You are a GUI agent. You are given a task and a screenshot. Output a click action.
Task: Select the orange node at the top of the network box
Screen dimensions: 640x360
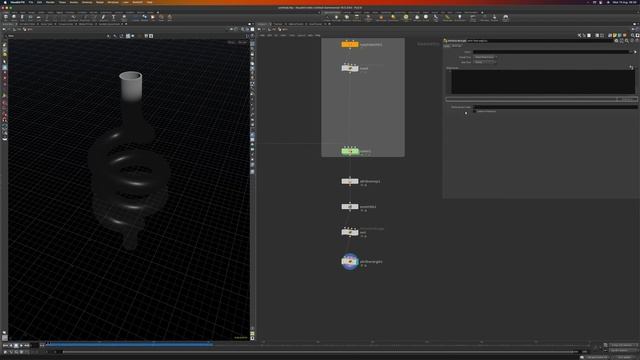click(350, 44)
